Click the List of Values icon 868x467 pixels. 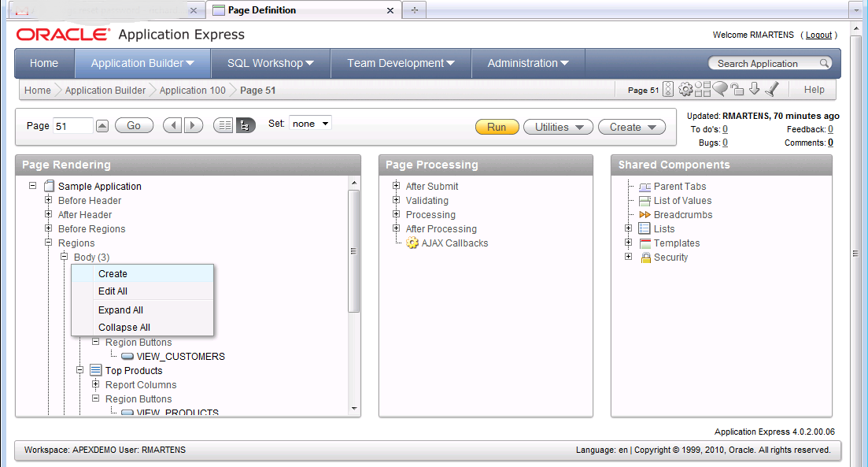tap(645, 201)
